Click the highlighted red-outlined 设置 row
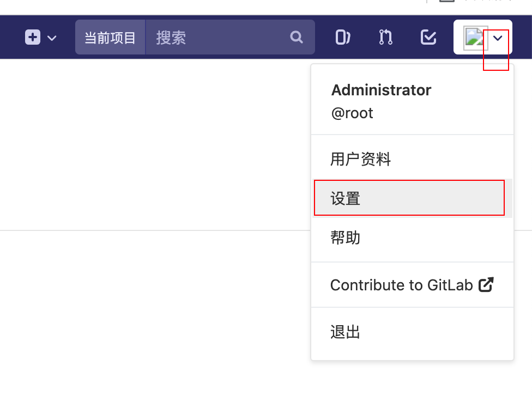532x414 pixels. (409, 198)
